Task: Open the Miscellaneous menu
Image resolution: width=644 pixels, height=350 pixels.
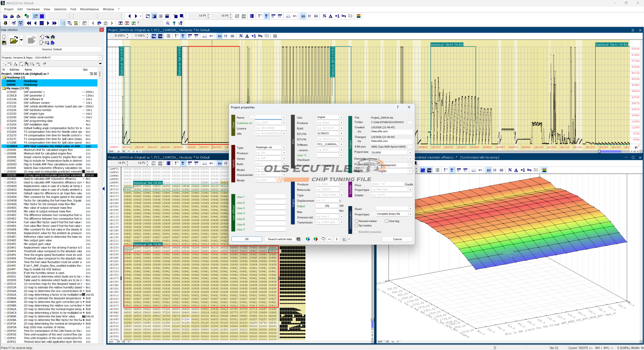Action: (89, 9)
